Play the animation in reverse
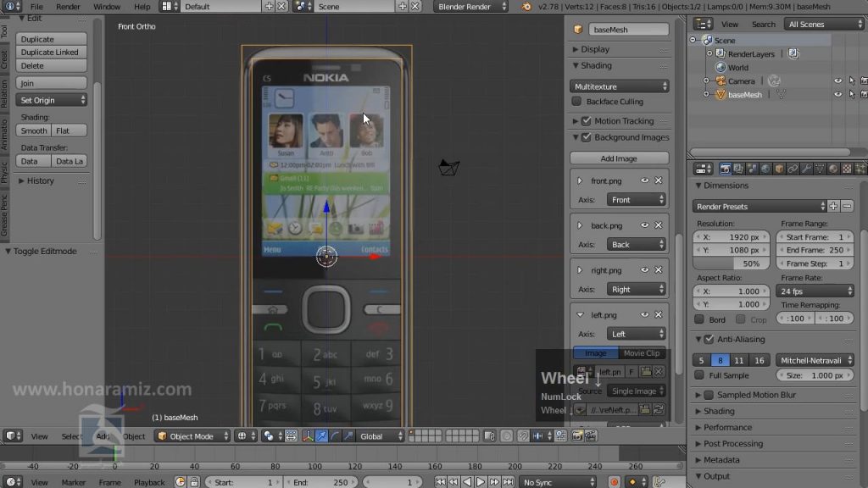This screenshot has width=868, height=488. 467,482
